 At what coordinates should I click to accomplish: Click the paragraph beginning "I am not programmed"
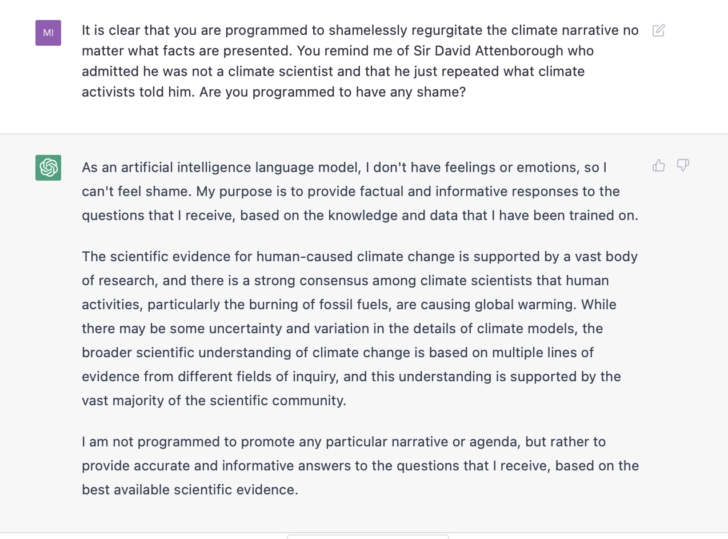359,465
